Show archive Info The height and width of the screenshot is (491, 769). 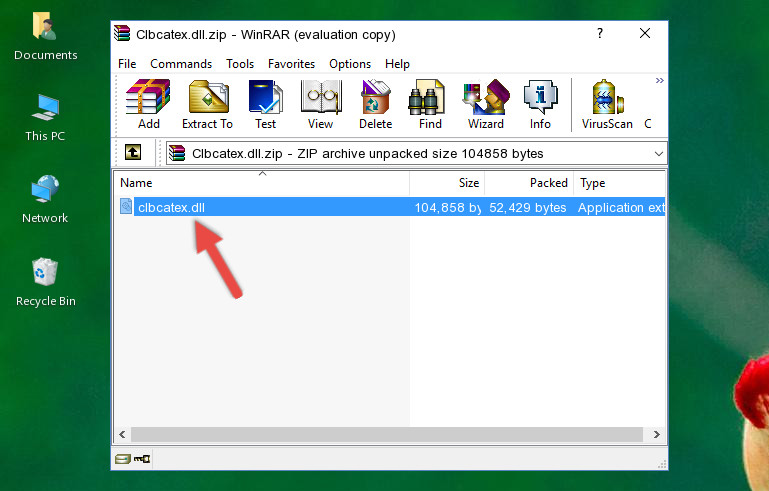click(540, 104)
